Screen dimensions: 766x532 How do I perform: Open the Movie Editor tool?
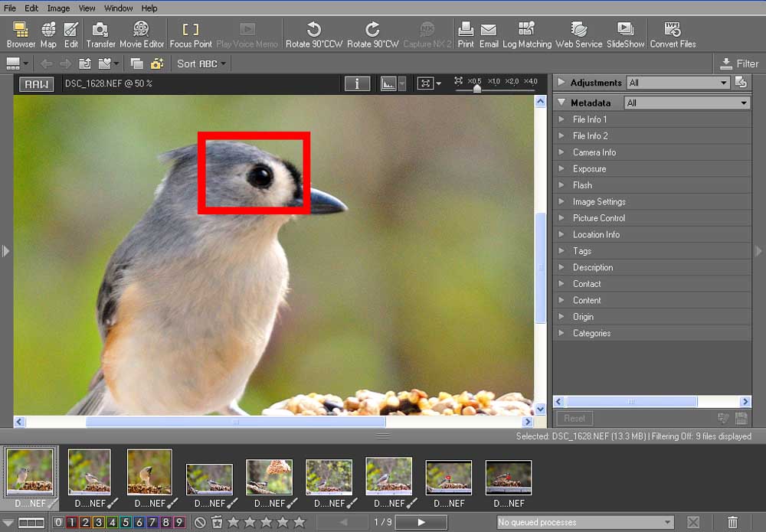[141, 34]
